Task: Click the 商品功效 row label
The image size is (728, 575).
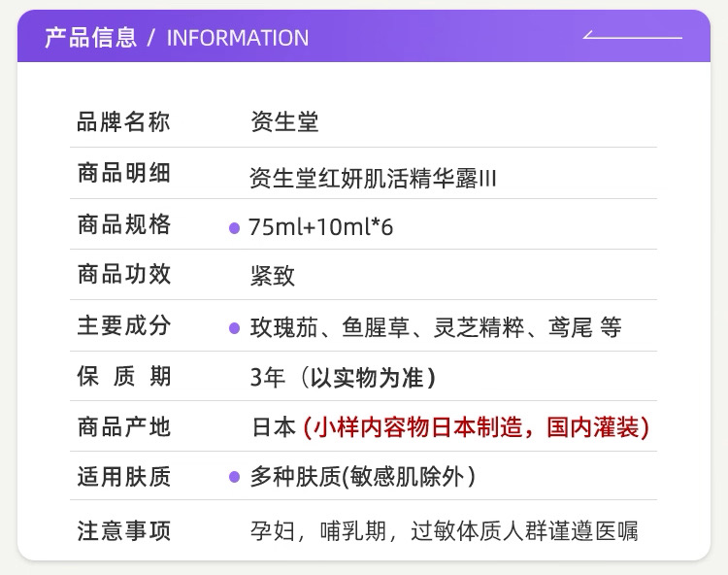Action: click(x=123, y=274)
